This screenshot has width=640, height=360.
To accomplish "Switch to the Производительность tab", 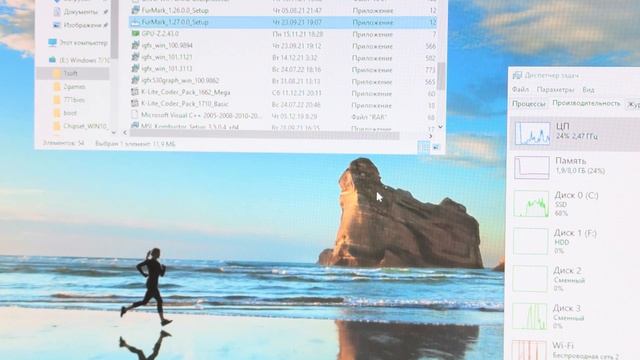I will tap(586, 103).
